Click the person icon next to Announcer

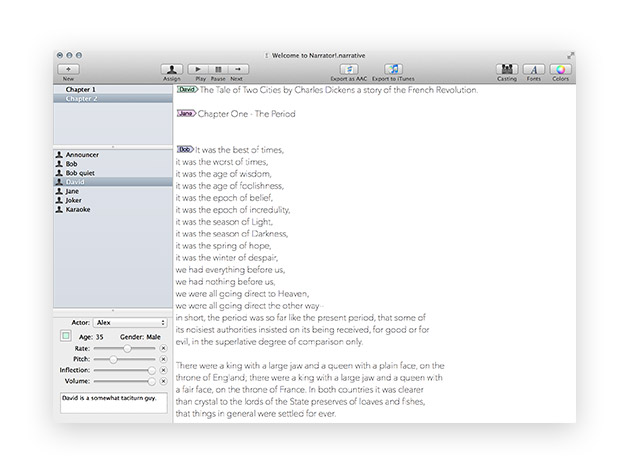(x=59, y=154)
